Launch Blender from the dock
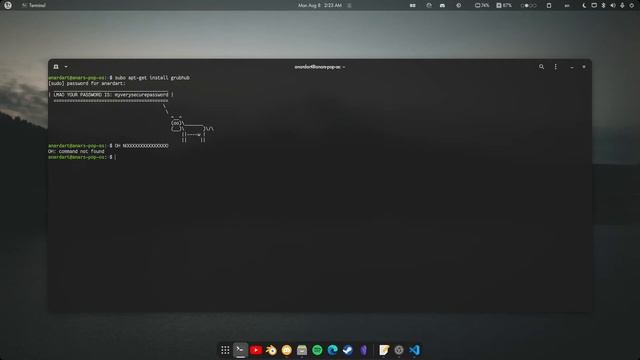This screenshot has height=360, width=640. tap(271, 350)
